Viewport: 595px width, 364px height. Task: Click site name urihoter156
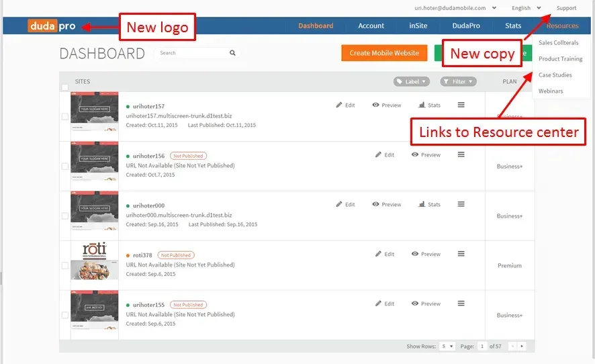pos(149,156)
